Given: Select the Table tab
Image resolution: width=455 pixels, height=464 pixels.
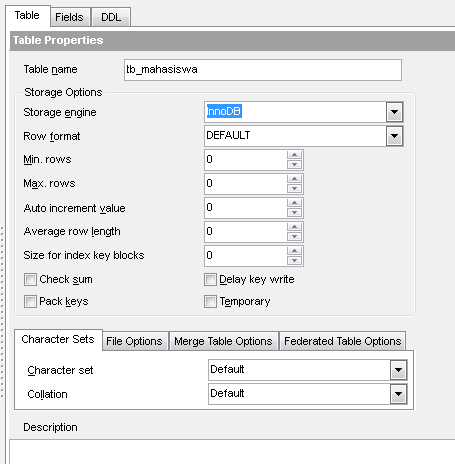Looking at the screenshot, I should pos(27,15).
